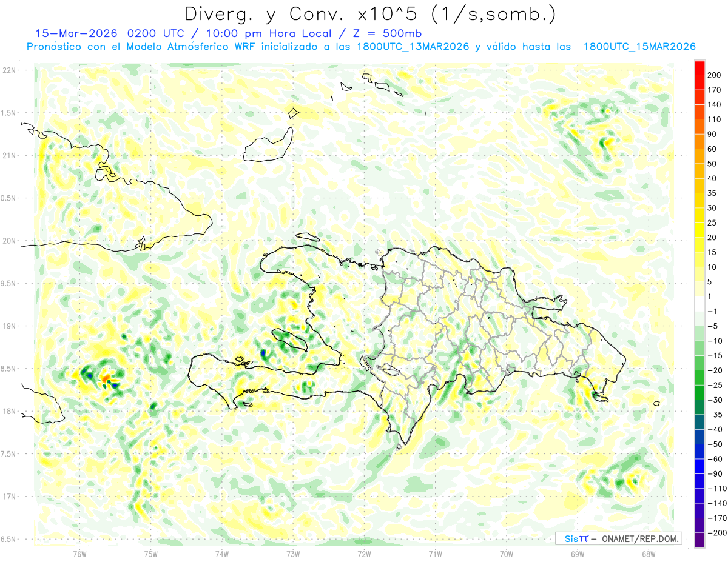Click the red divergence hotspot west of 75W
Viewport: 728px width, 562px height.
tap(105, 378)
